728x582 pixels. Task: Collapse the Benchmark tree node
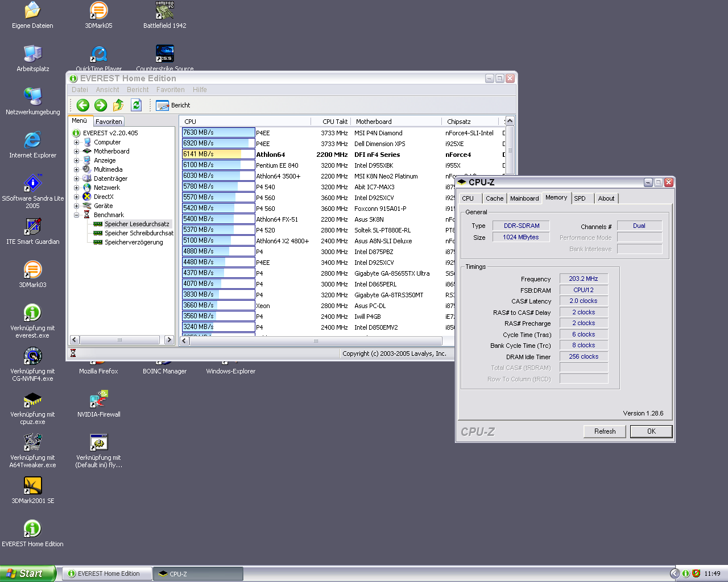tap(76, 215)
